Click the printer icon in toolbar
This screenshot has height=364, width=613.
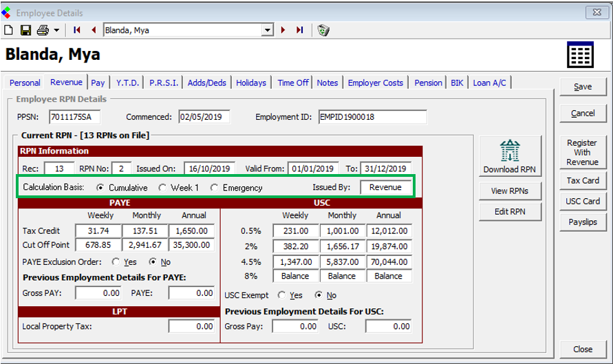pyautogui.click(x=43, y=30)
